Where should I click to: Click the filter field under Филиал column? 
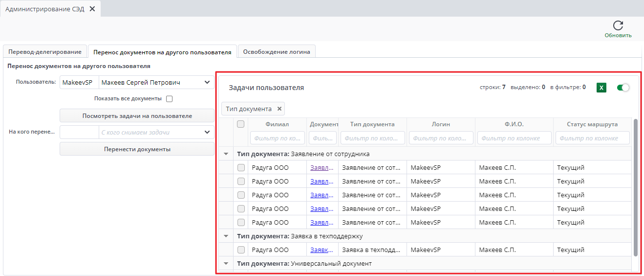click(278, 138)
